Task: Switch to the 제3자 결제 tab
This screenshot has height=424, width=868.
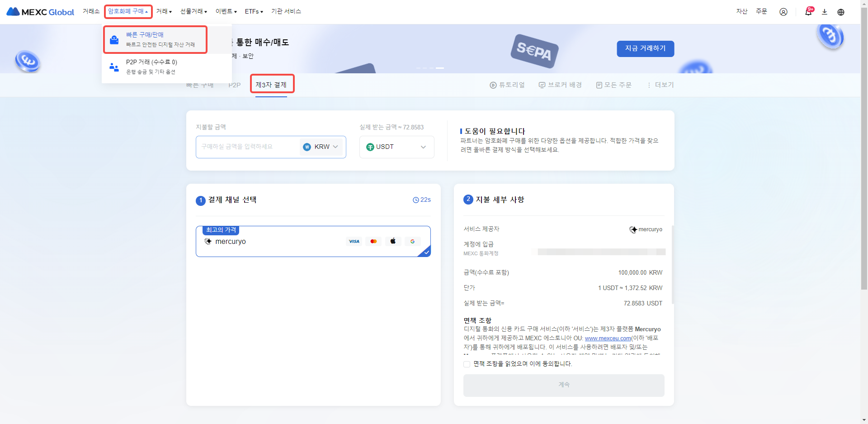Action: coord(271,85)
